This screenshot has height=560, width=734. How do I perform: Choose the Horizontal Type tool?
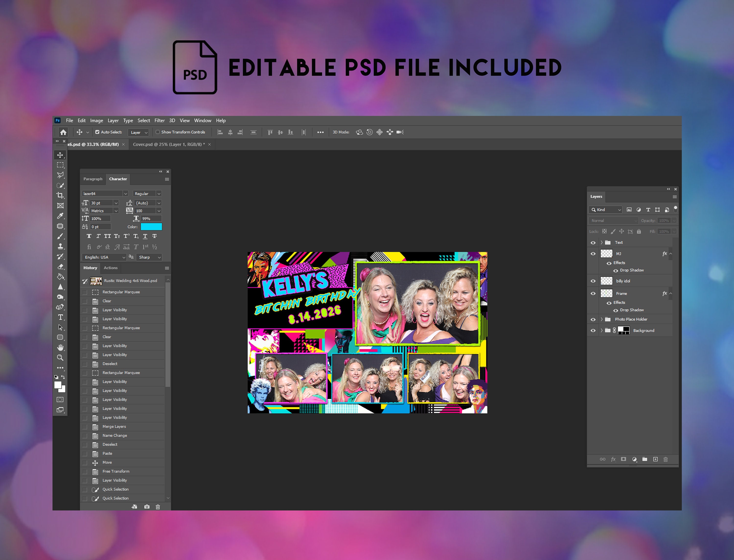pyautogui.click(x=60, y=317)
